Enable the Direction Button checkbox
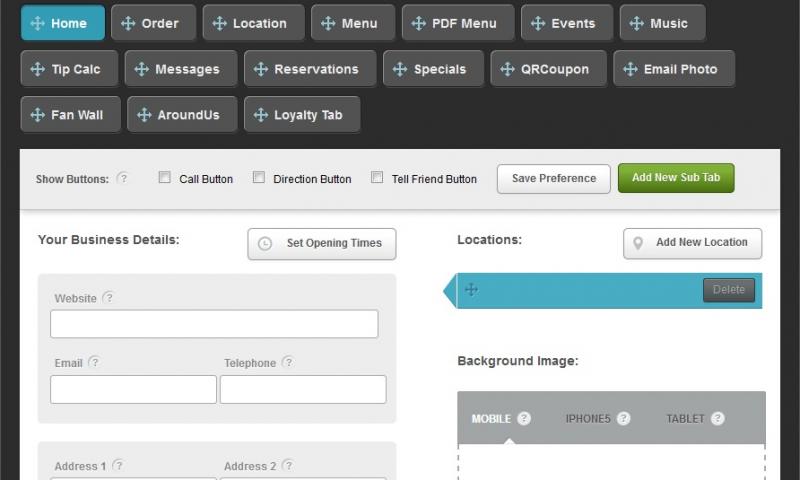 [x=259, y=177]
